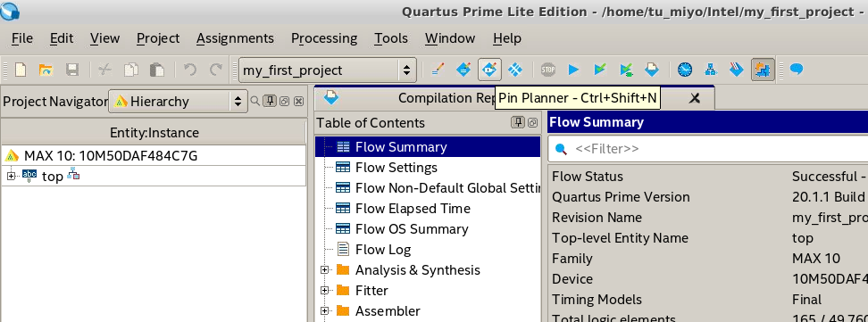The image size is (868, 322).
Task: Open the Chip Planner icon
Action: pyautogui.click(x=515, y=70)
